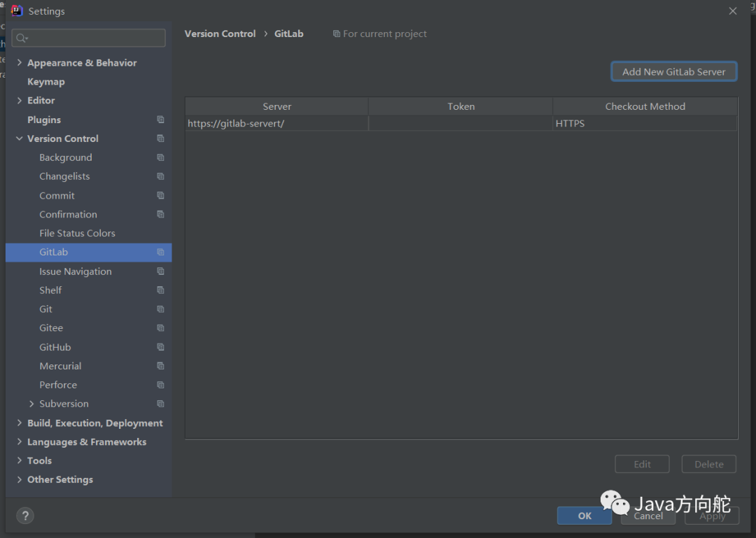Viewport: 756px width, 538px height.
Task: Click the project-level icon next to Shelf
Action: point(160,290)
